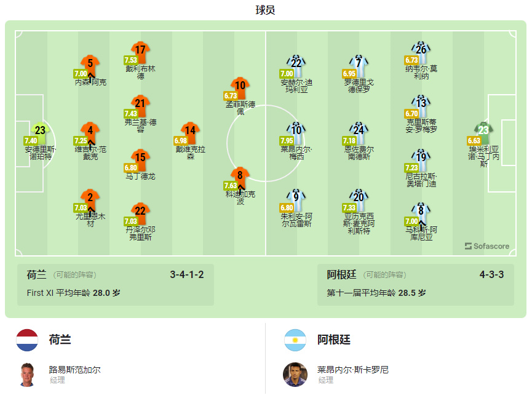Image resolution: width=532 pixels, height=398 pixels.
Task: Click Netherlands orange jersey number 17
Action: (x=140, y=52)
